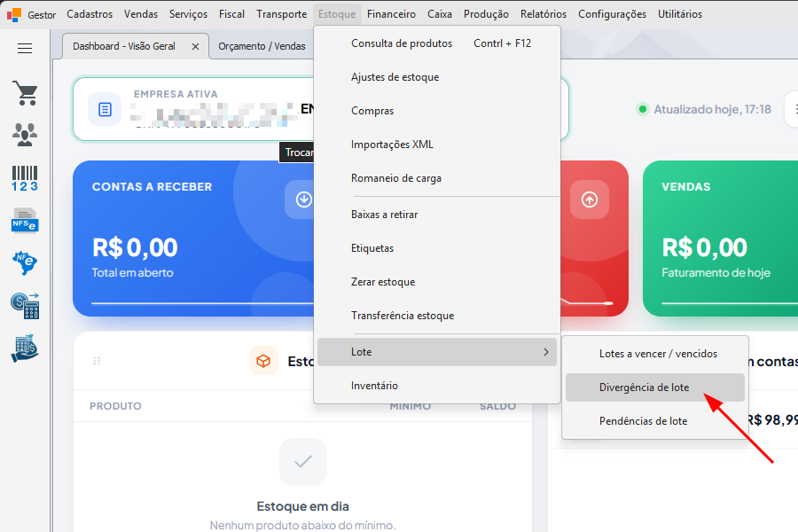Select Consulta de produtos menu entry
The width and height of the screenshot is (798, 532).
tap(437, 43)
